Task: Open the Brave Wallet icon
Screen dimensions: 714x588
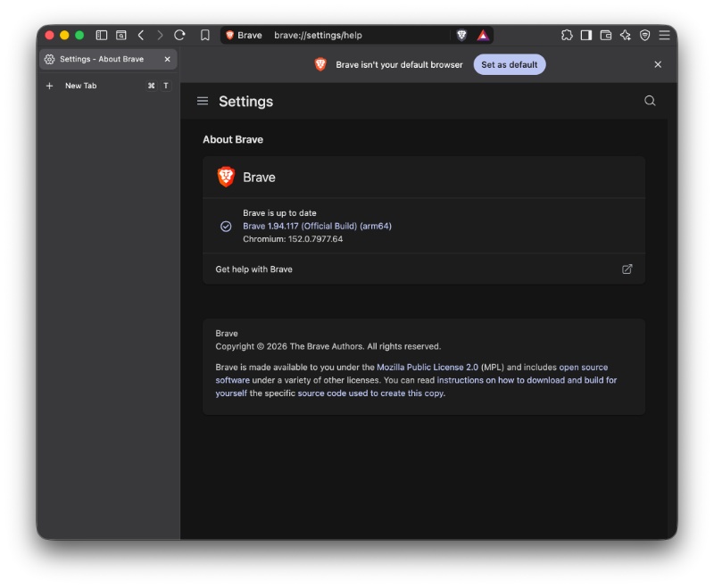Action: click(606, 35)
